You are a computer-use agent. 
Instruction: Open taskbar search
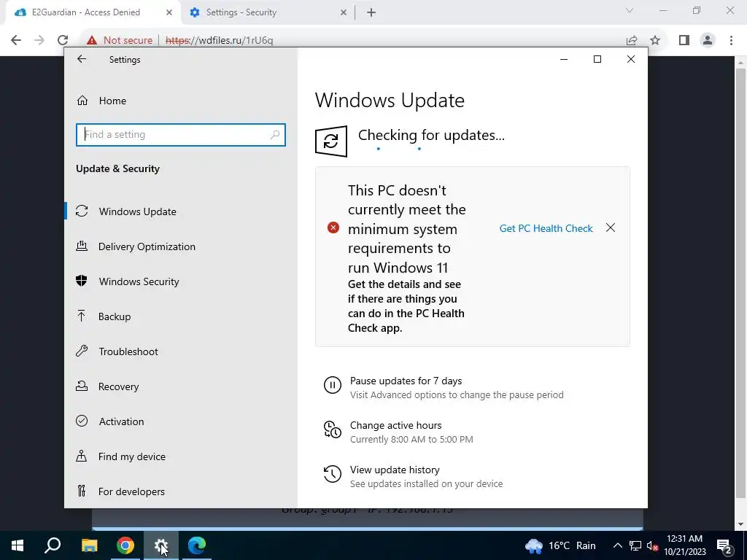(53, 545)
